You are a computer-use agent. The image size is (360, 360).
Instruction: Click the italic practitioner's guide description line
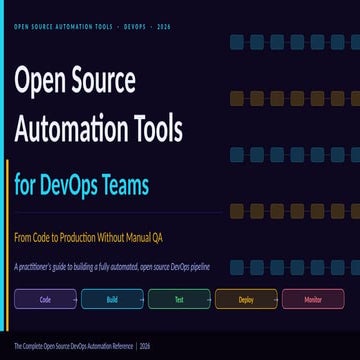(112, 267)
